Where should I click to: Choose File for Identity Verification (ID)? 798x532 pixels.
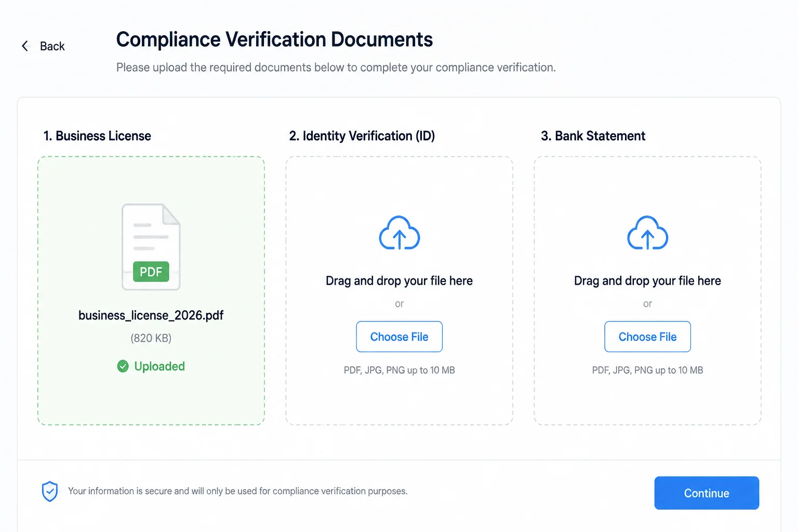coord(399,337)
